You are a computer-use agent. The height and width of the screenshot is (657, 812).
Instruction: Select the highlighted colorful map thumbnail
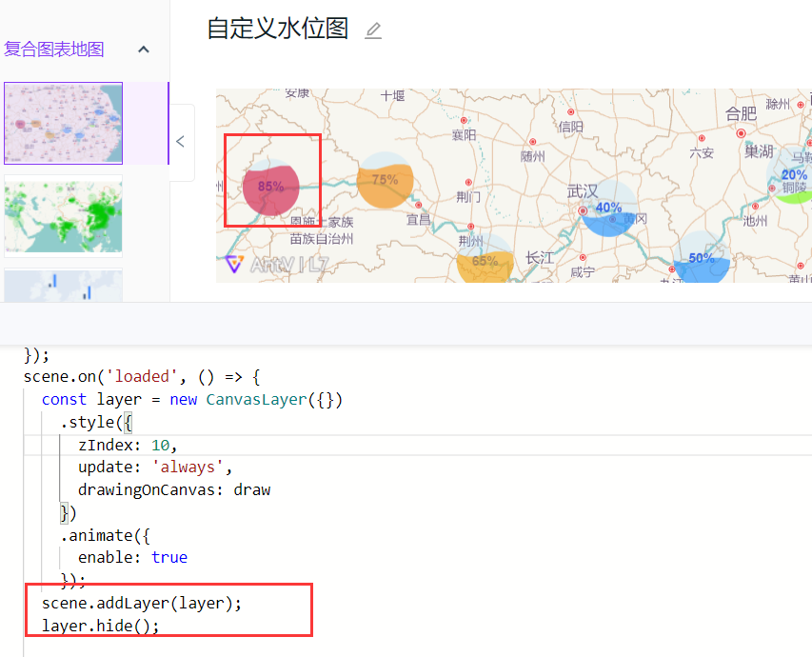coord(63,124)
